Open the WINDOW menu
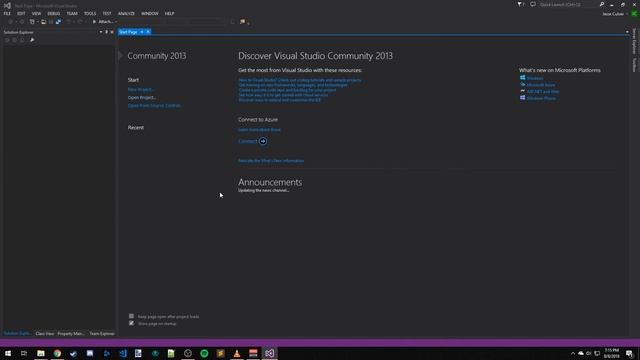This screenshot has height=360, width=640. [150, 13]
